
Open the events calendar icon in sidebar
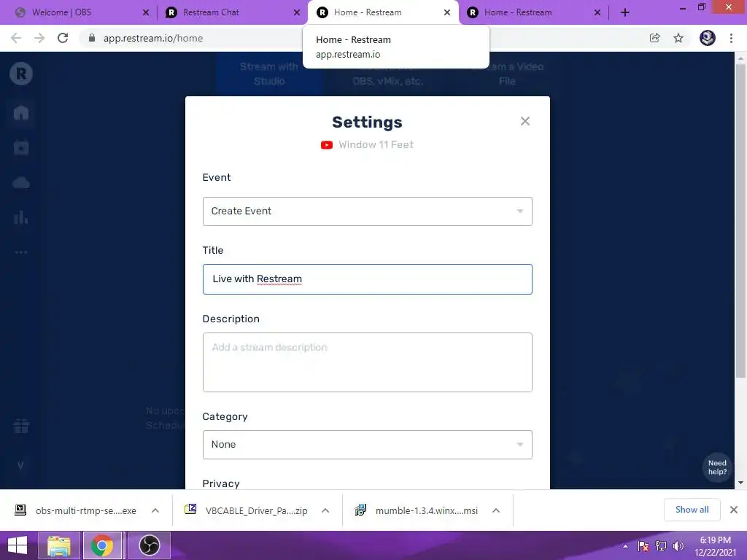coord(21,148)
